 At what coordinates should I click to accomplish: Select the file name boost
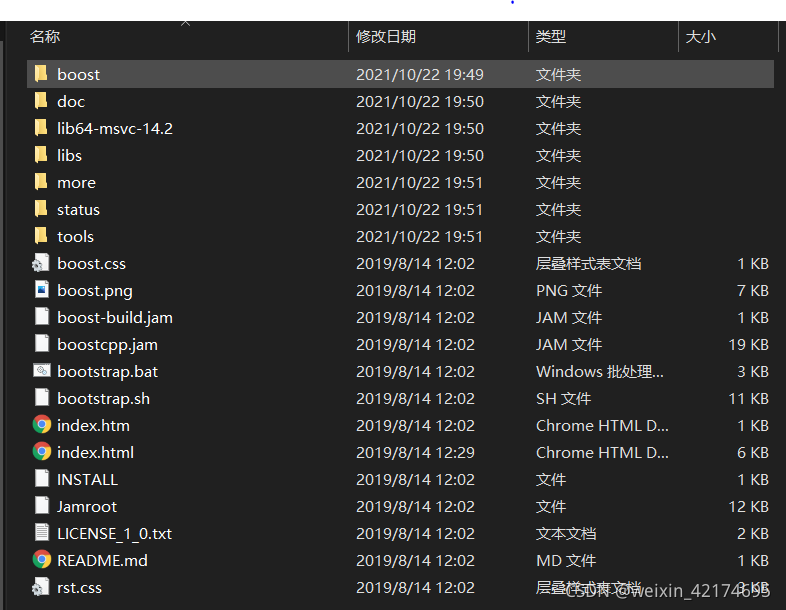click(79, 75)
